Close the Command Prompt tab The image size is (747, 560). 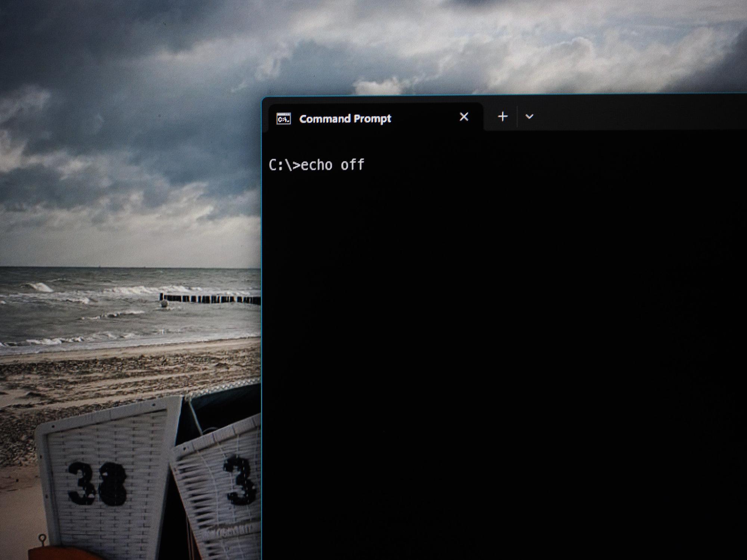click(x=464, y=117)
